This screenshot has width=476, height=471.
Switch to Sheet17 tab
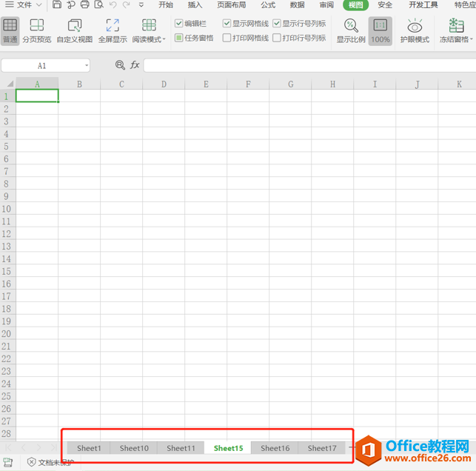(322, 448)
